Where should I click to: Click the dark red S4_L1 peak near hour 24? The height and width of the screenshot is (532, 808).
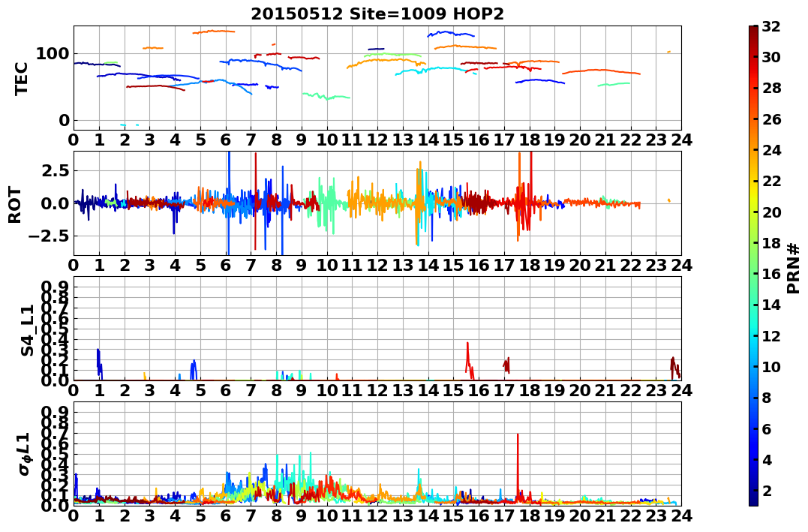pyautogui.click(x=675, y=368)
